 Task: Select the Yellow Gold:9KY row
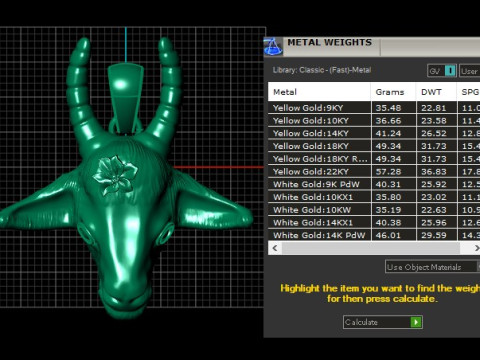(x=374, y=108)
